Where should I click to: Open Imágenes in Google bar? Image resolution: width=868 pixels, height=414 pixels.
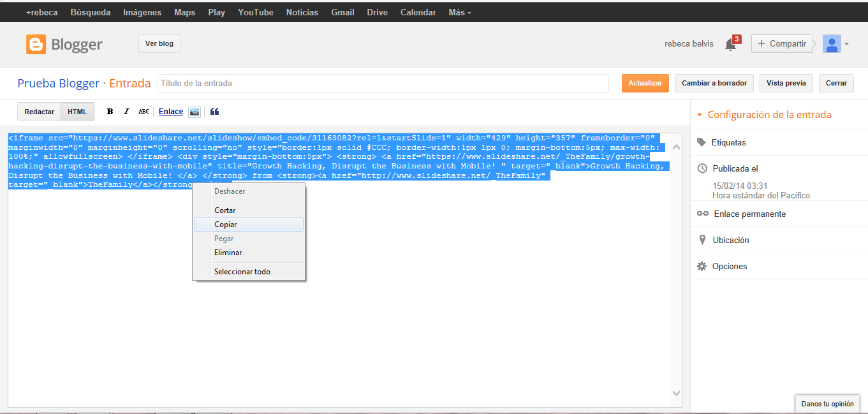(142, 12)
